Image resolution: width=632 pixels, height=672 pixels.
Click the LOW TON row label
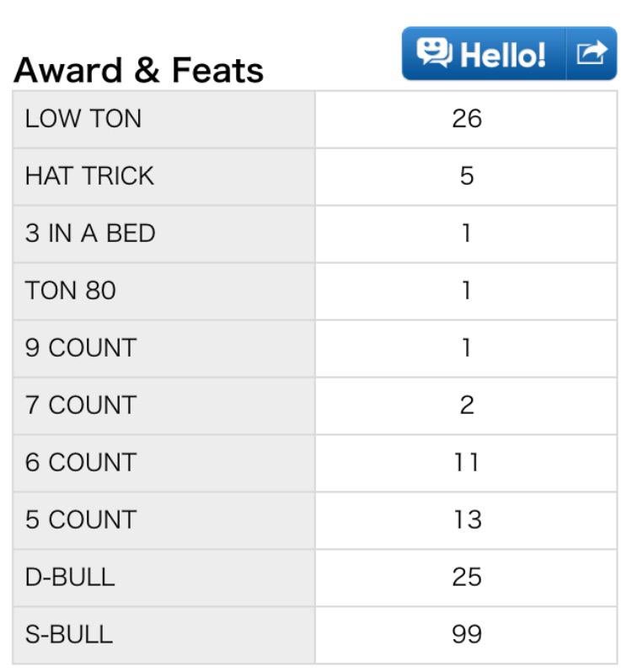83,119
